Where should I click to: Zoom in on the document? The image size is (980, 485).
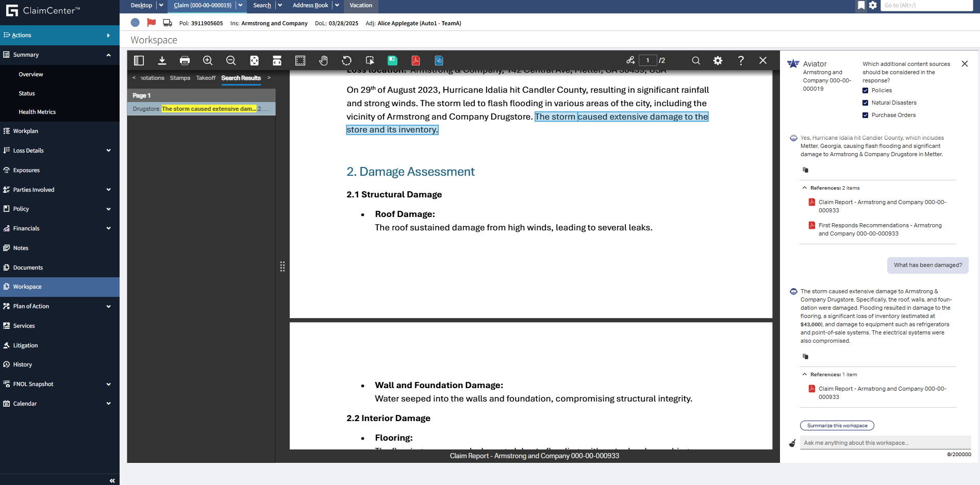208,60
